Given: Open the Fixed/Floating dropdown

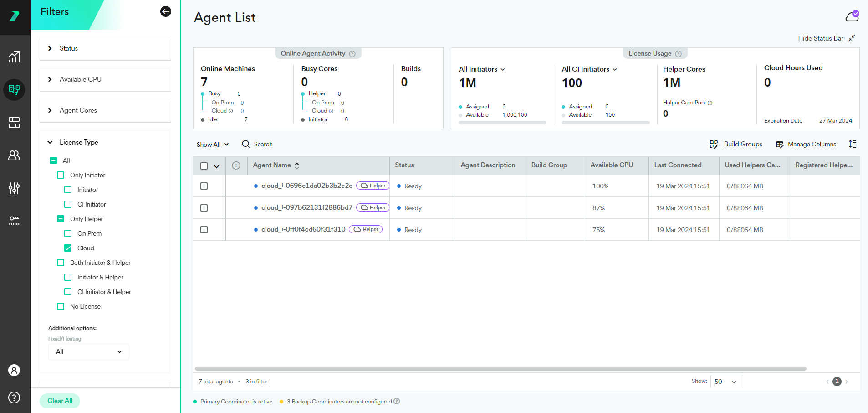Looking at the screenshot, I should coord(89,352).
